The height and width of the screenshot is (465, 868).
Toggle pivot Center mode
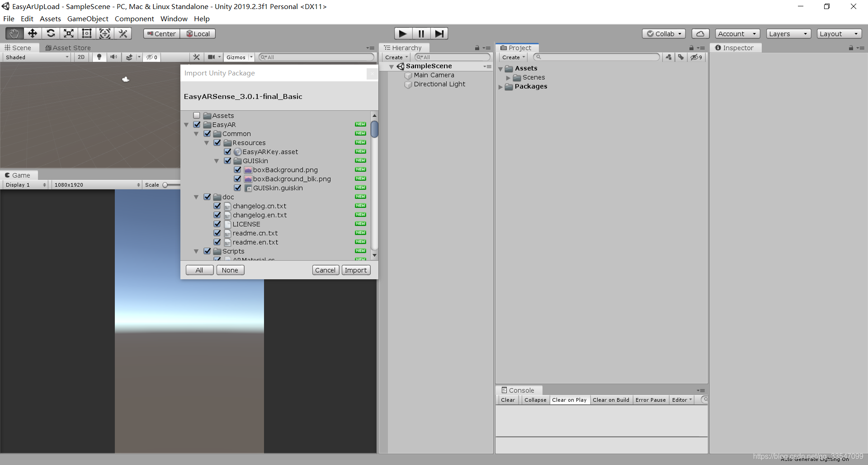pyautogui.click(x=161, y=34)
